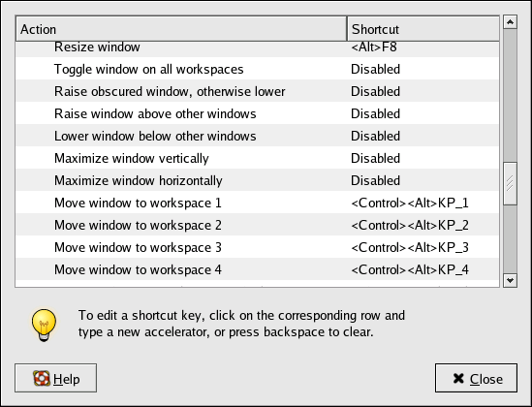
Task: Click the X icon on Close button
Action: tap(458, 378)
